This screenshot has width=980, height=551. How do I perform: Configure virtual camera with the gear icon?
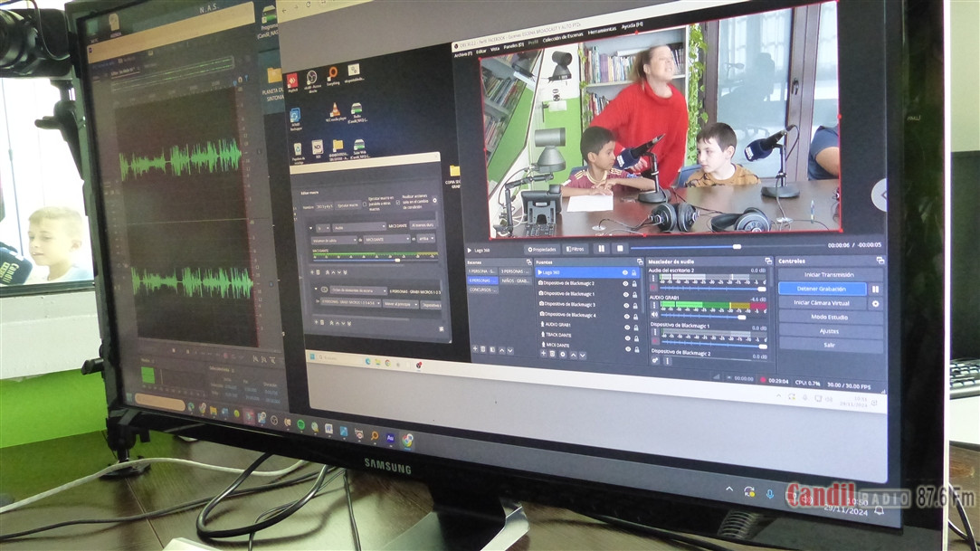point(875,304)
